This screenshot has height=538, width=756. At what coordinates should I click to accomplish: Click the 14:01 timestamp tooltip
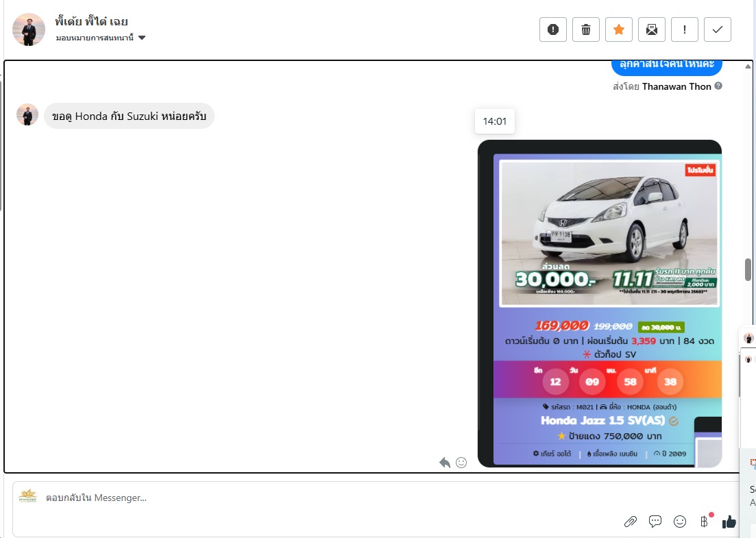[495, 121]
